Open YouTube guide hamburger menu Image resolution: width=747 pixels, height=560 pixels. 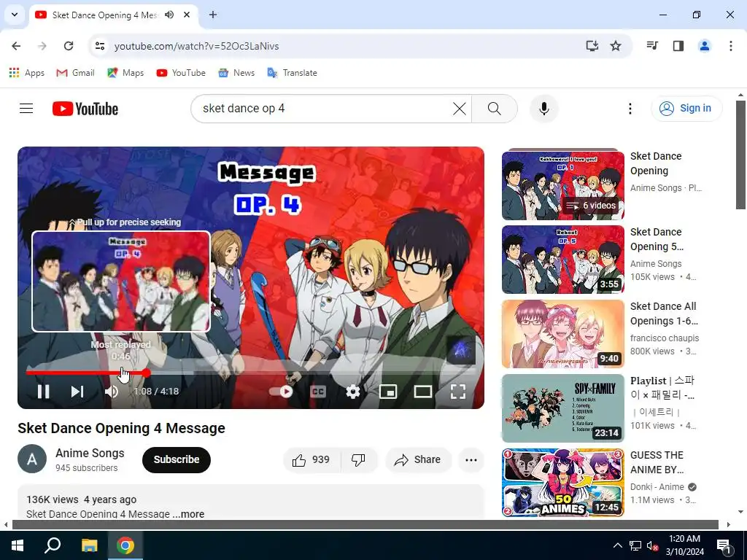26,109
